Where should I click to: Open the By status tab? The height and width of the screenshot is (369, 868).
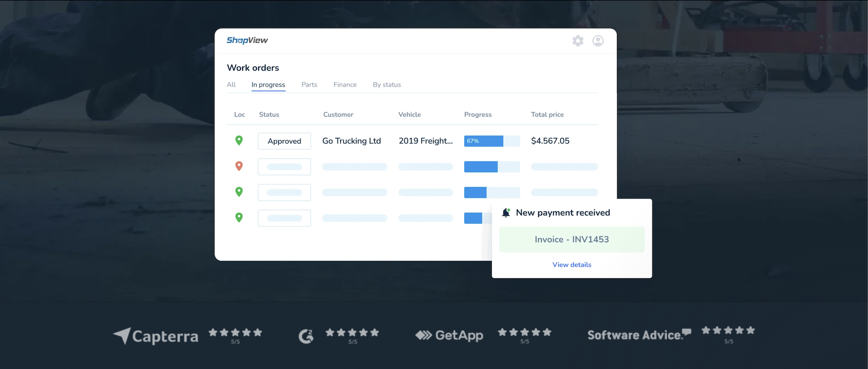387,85
